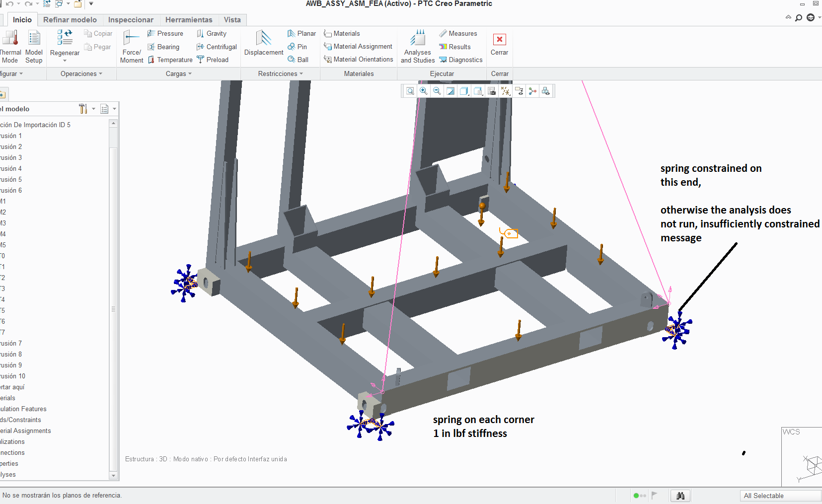Select 'ds/Constraints' tree item
This screenshot has height=504, width=822.
pos(21,420)
